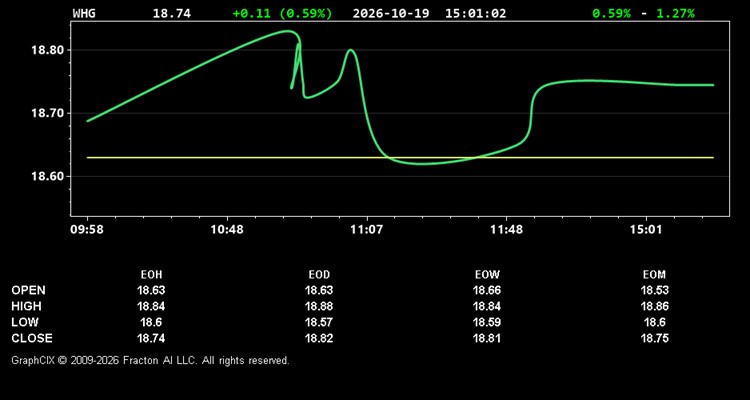This screenshot has height=400, width=750.
Task: Click the GraphCIX copyright notice
Action: (x=150, y=360)
